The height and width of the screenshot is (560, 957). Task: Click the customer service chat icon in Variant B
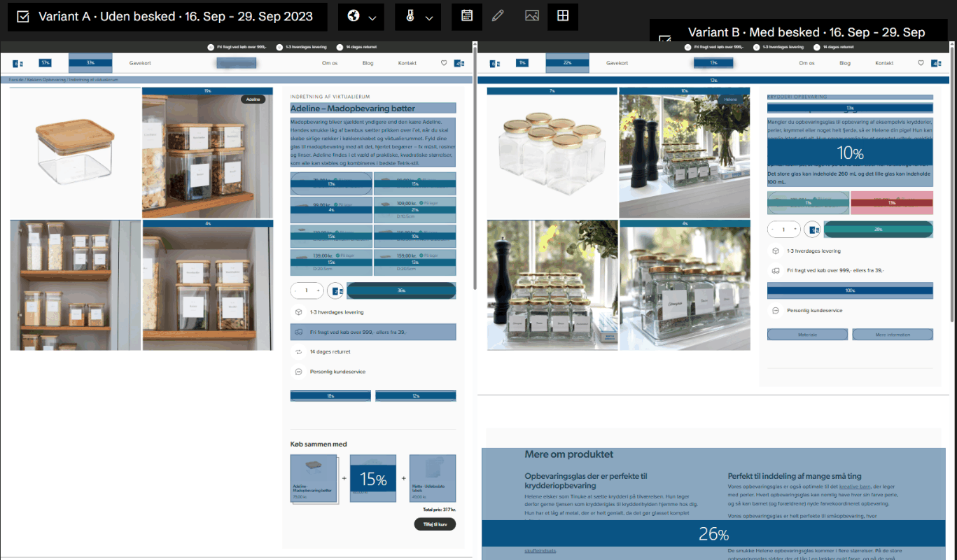click(776, 310)
